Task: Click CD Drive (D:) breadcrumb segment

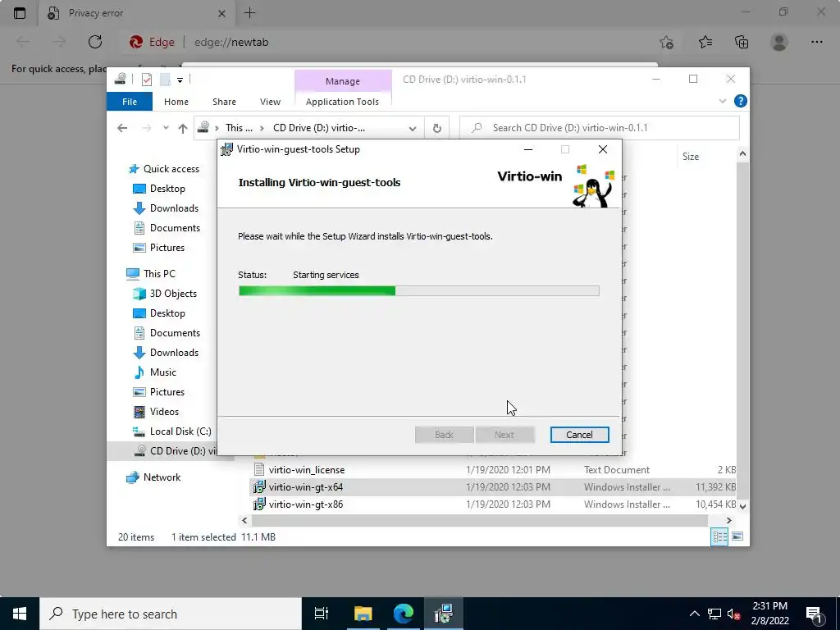Action: (319, 127)
